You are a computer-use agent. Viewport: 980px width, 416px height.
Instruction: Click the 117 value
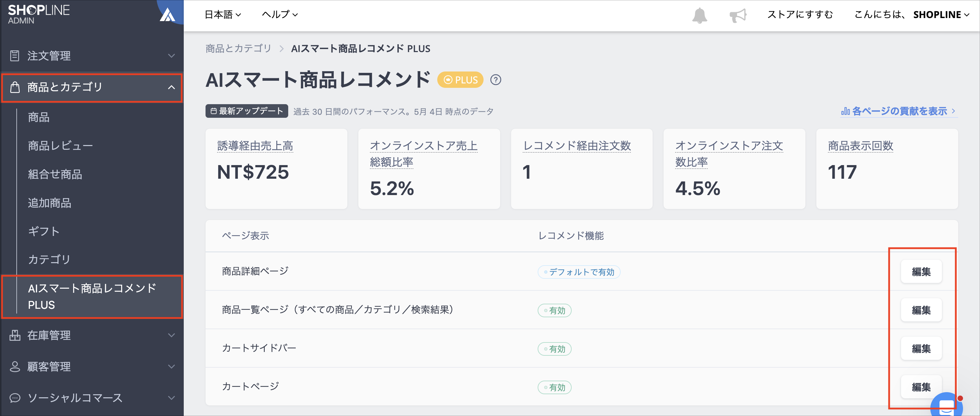(842, 172)
